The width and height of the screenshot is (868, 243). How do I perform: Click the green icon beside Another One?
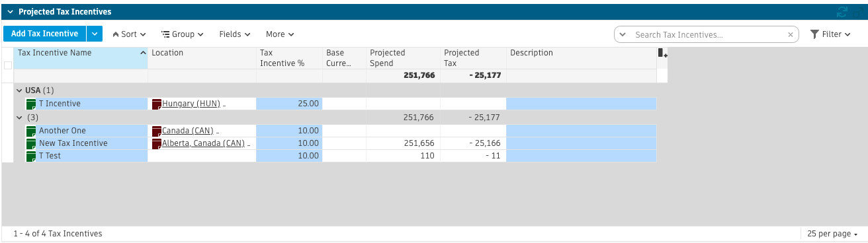[30, 131]
